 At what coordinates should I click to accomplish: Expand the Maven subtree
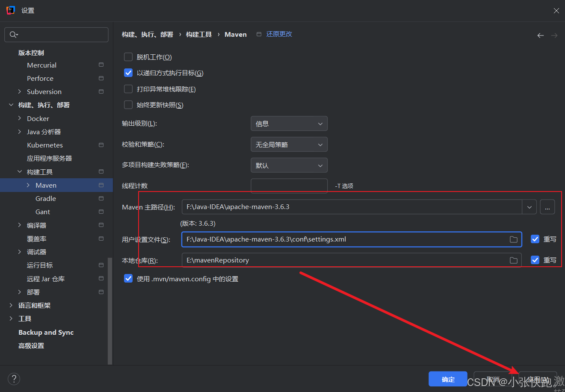coord(28,185)
